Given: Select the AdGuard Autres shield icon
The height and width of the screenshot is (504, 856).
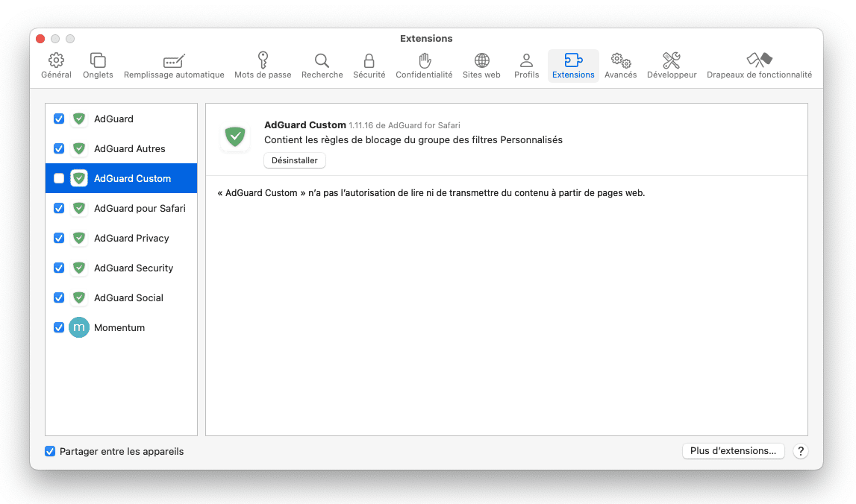Looking at the screenshot, I should [79, 148].
